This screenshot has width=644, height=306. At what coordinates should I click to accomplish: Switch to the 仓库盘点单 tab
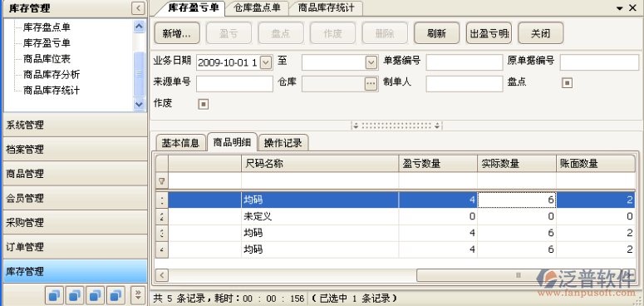[x=257, y=7]
